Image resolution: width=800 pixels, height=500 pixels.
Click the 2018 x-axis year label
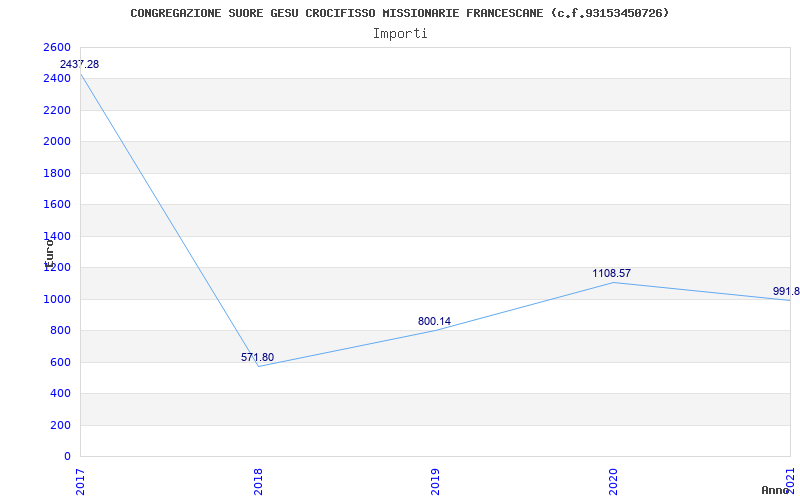click(x=258, y=482)
